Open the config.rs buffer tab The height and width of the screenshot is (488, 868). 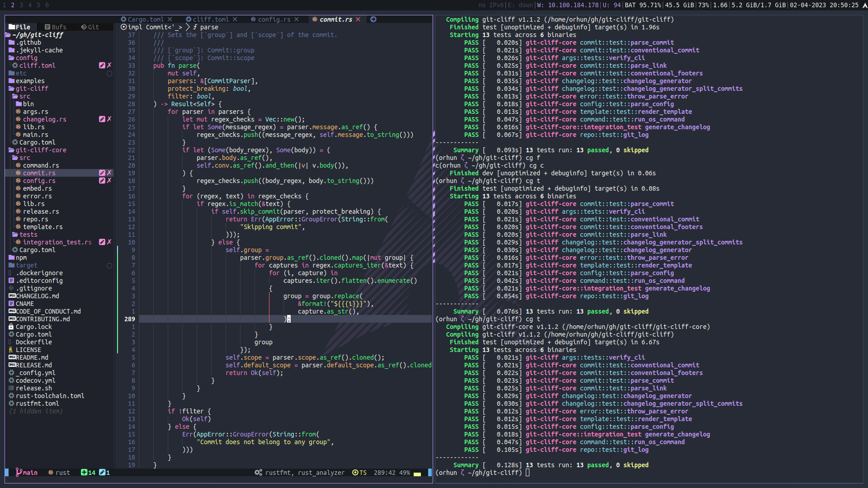pyautogui.click(x=274, y=19)
